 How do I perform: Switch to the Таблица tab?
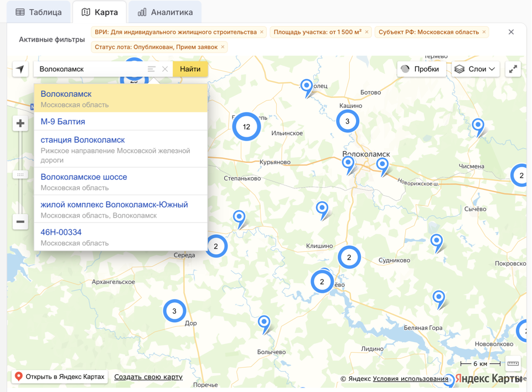39,12
